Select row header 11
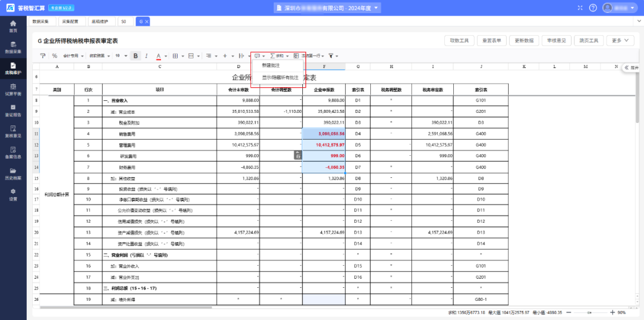The image size is (644, 320). point(36,134)
